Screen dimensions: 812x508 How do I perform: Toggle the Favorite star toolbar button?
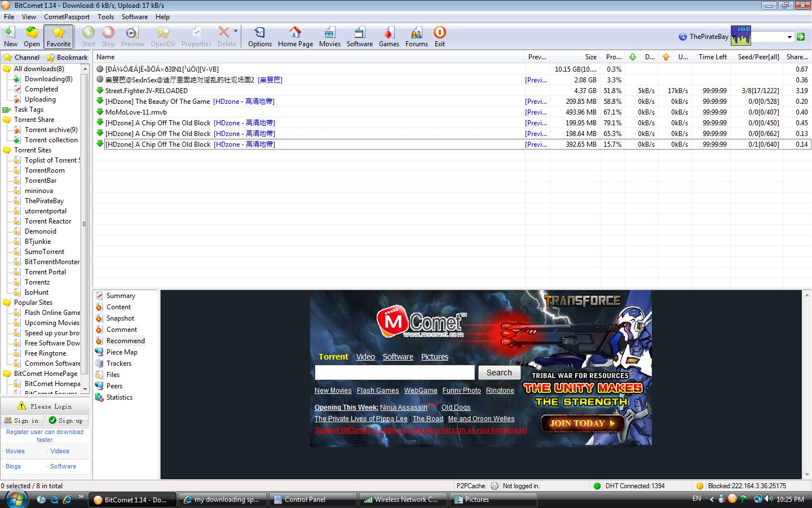(59, 37)
